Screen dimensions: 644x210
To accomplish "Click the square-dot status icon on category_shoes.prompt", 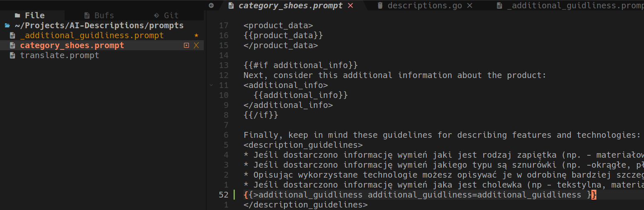I will pyautogui.click(x=186, y=46).
